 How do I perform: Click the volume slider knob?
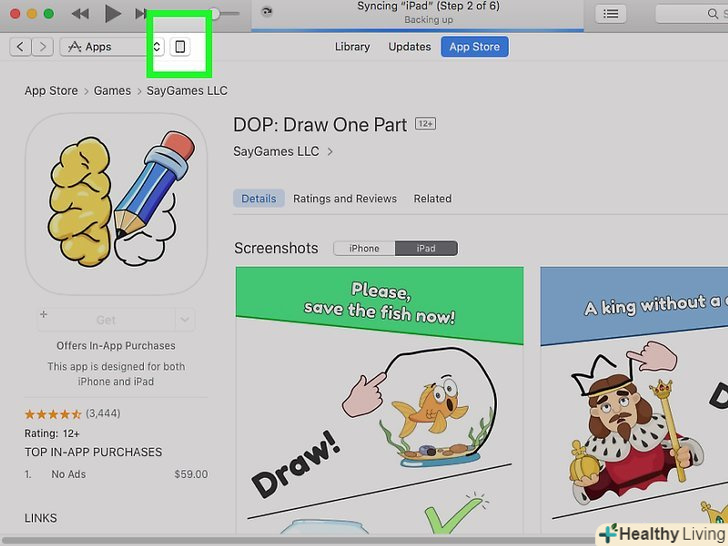(x=214, y=13)
